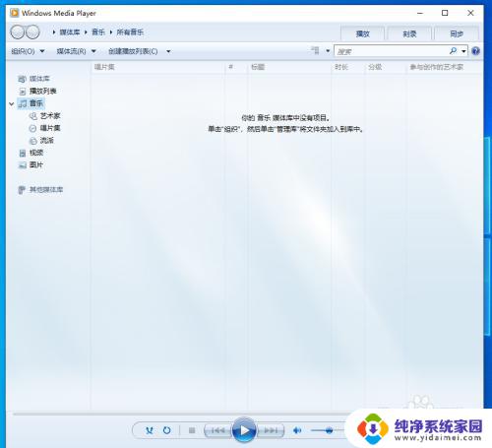The height and width of the screenshot is (448, 492).
Task: Click 音乐 in the breadcrumb path
Action: tap(98, 32)
